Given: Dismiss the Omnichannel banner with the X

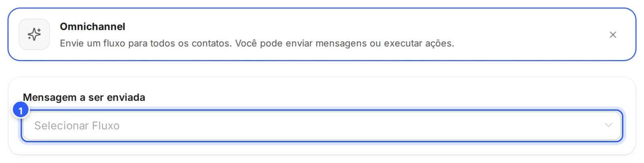Looking at the screenshot, I should click(613, 35).
